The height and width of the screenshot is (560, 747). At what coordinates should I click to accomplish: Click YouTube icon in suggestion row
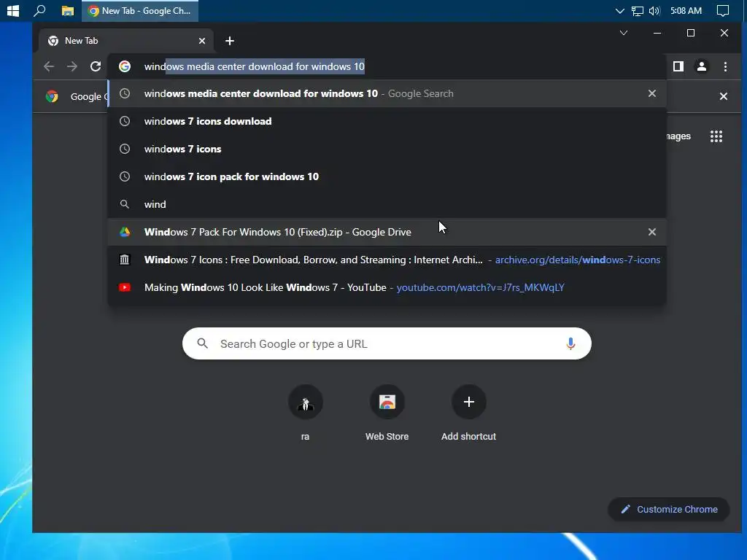coord(125,287)
